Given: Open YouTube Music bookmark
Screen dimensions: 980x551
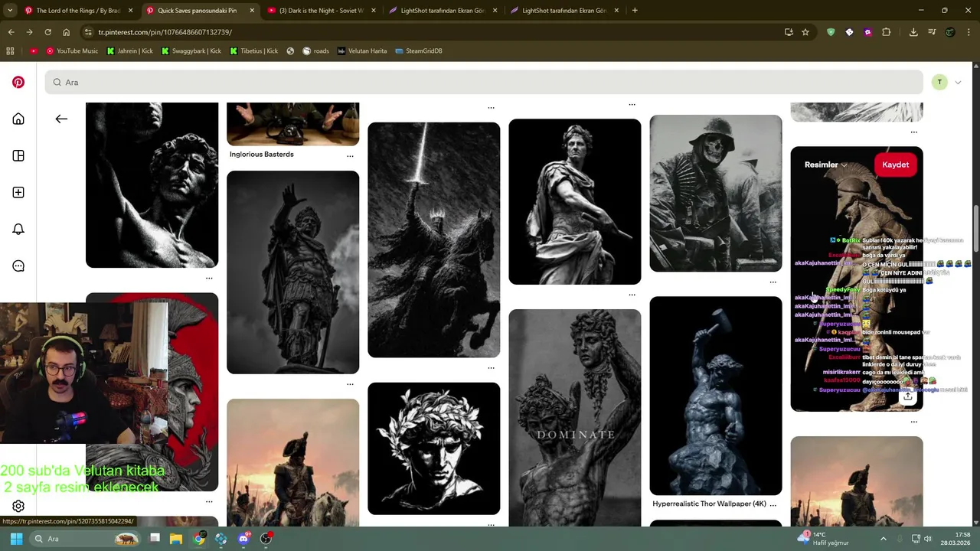Looking at the screenshot, I should click(x=72, y=51).
